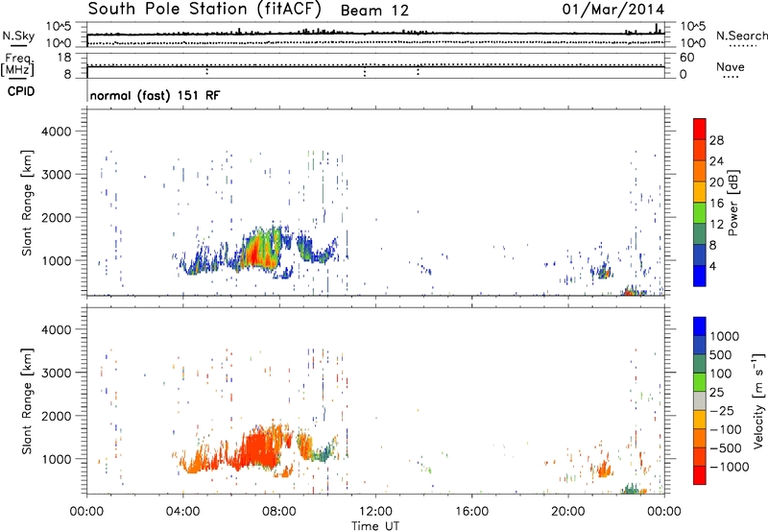Click the blue top segment of the Velocity color bar

(700, 326)
